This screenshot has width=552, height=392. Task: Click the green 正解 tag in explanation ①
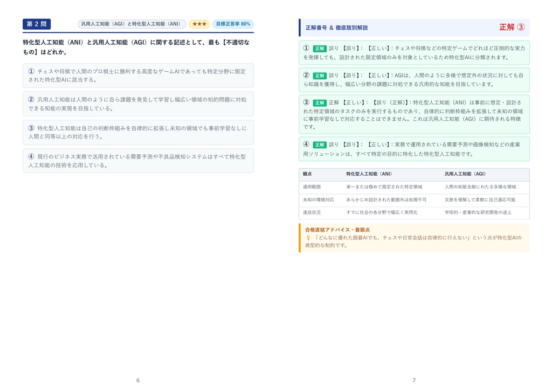(x=320, y=49)
